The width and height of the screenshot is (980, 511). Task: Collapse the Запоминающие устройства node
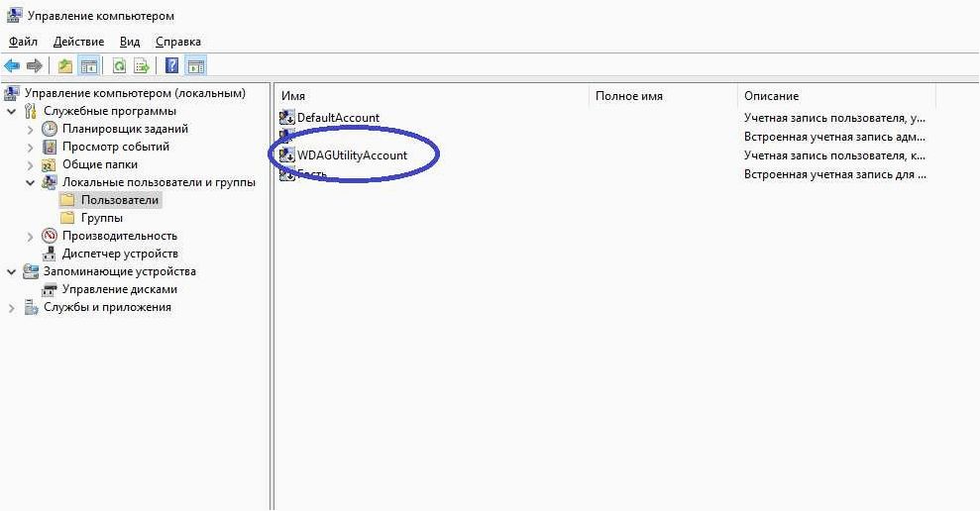point(11,271)
